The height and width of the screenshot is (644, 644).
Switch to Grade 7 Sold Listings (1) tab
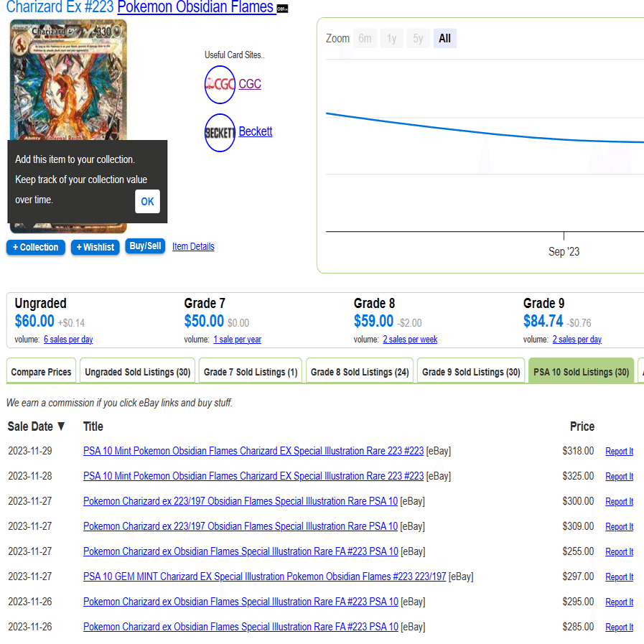251,372
